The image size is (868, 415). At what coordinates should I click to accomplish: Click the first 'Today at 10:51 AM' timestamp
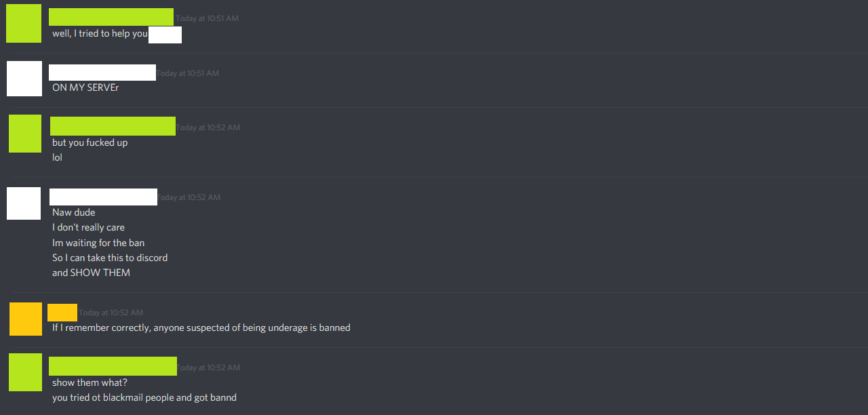click(x=208, y=18)
